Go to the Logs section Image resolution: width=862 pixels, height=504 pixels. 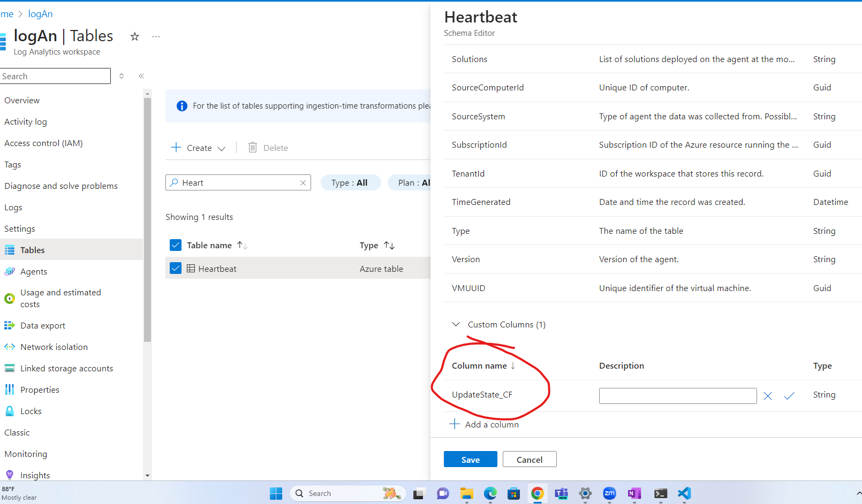(x=13, y=207)
